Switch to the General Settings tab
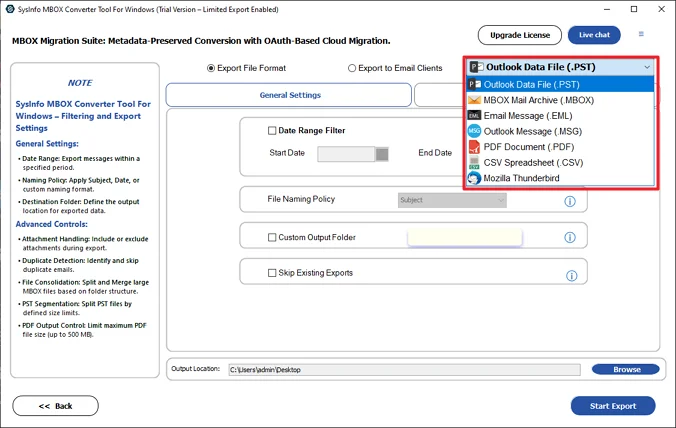 [288, 95]
